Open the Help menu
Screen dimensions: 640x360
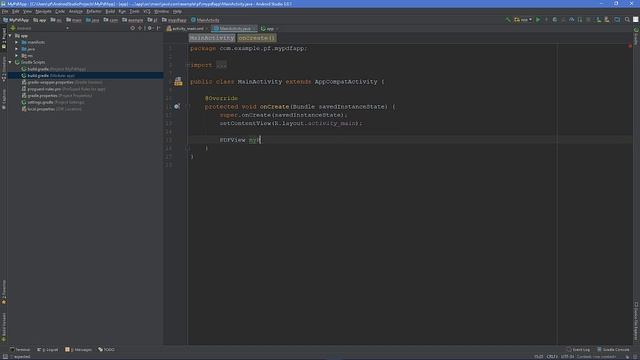177,11
